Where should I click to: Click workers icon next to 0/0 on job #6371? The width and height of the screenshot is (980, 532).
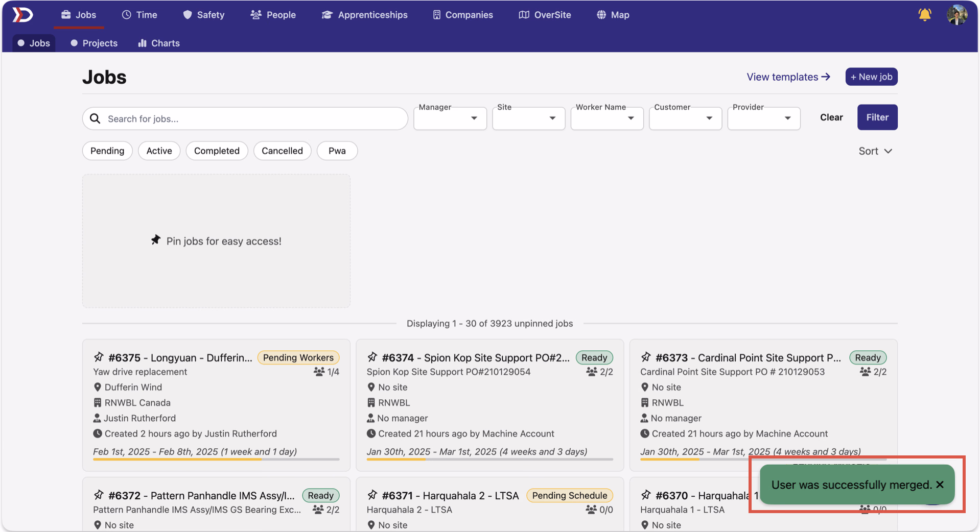tap(591, 510)
